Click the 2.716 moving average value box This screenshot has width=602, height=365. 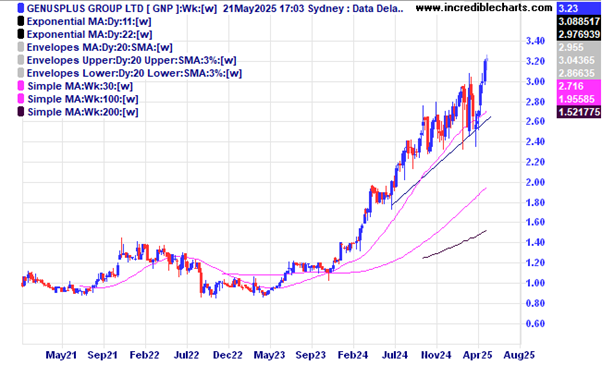click(579, 86)
